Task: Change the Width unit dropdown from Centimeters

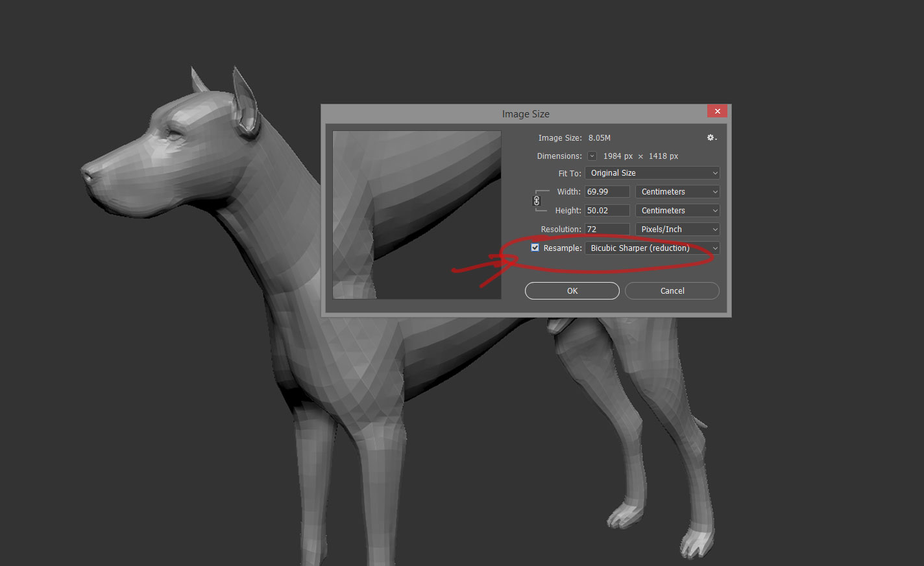Action: [677, 192]
